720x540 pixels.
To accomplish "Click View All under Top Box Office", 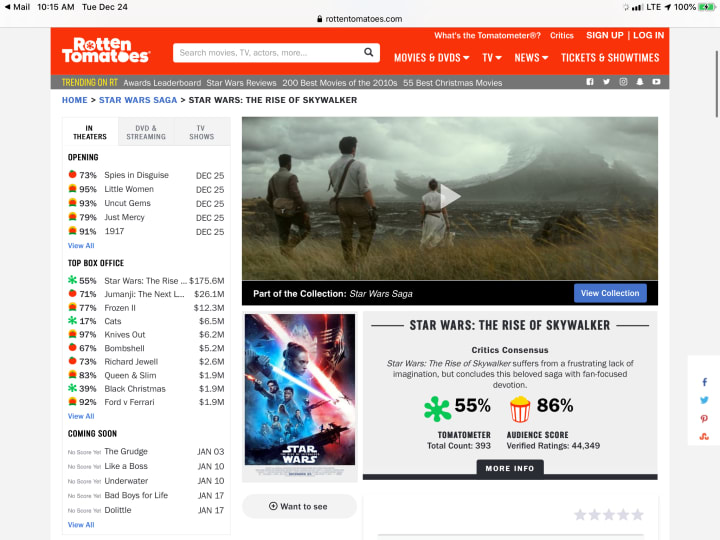I will pos(81,416).
